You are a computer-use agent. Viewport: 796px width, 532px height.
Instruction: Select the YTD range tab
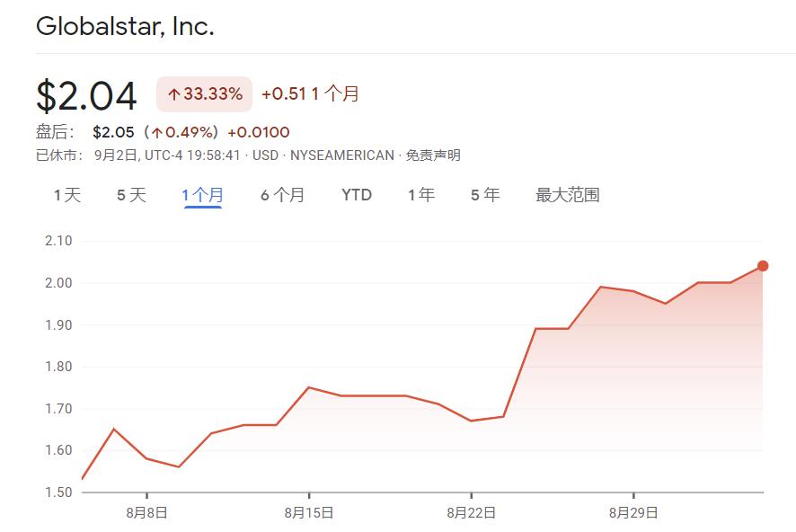pos(357,195)
